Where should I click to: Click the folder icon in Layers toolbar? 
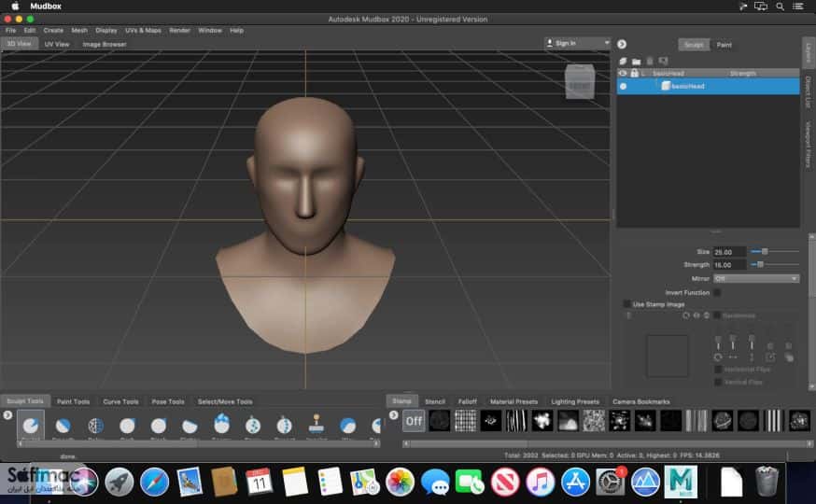[x=636, y=62]
